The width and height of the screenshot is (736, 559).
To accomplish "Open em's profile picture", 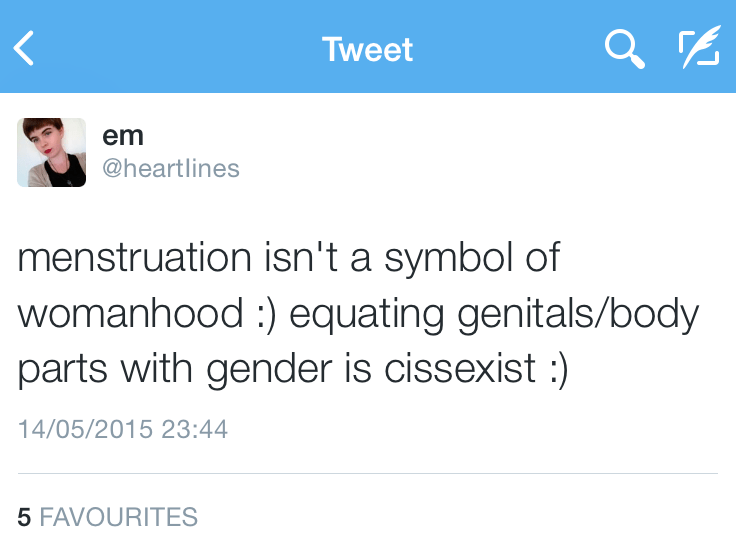I will click(x=51, y=152).
